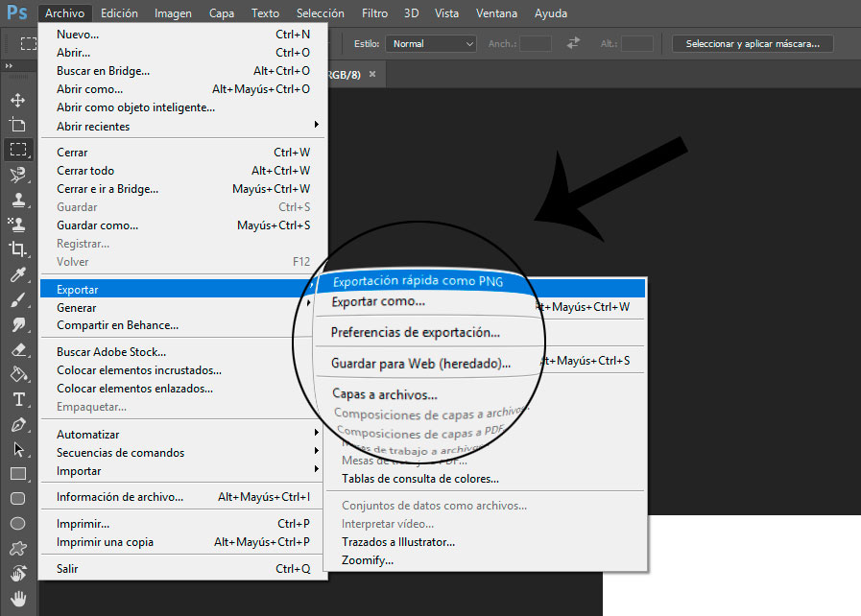Open the Filtro menu
The height and width of the screenshot is (616, 861).
click(x=374, y=13)
